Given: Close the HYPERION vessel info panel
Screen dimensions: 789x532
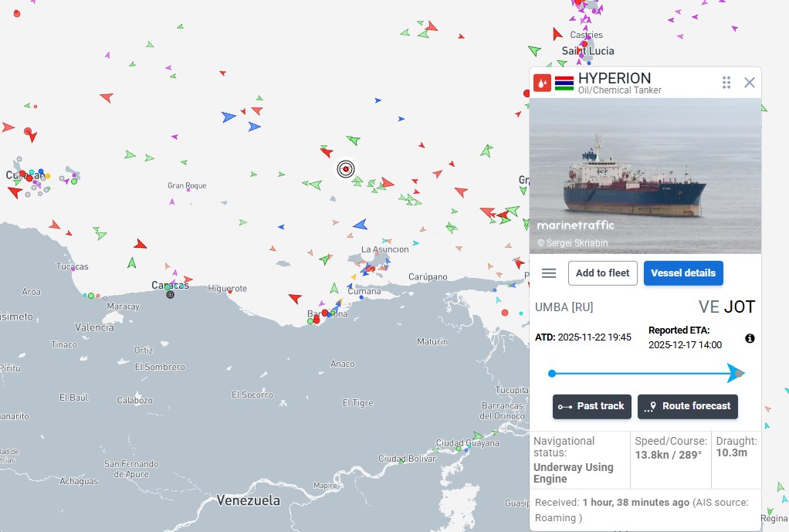Looking at the screenshot, I should tap(750, 83).
